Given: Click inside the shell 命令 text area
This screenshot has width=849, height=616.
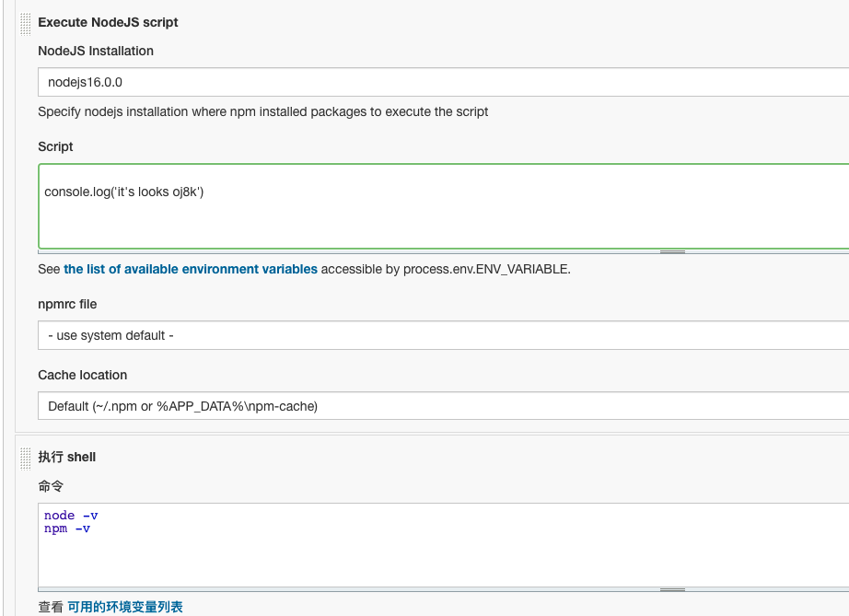Looking at the screenshot, I should coord(444,545).
